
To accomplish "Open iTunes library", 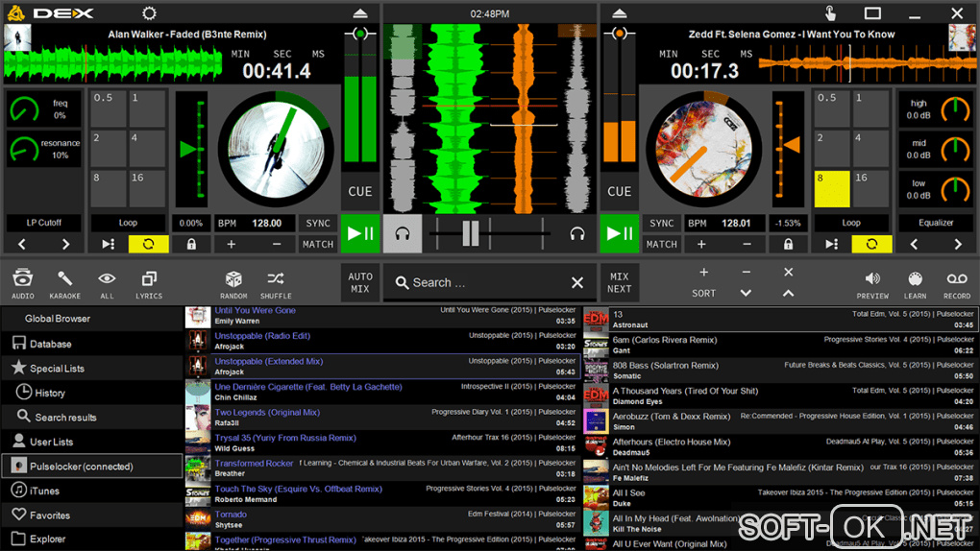I will [92, 491].
